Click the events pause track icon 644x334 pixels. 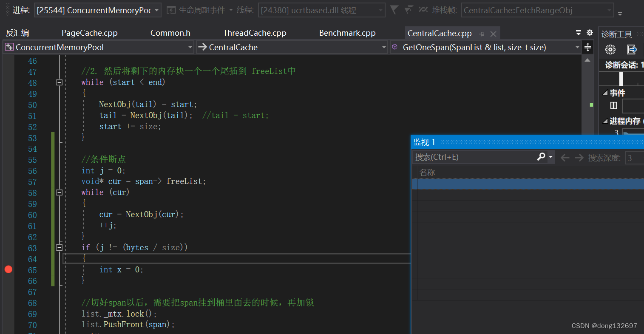(x=613, y=105)
